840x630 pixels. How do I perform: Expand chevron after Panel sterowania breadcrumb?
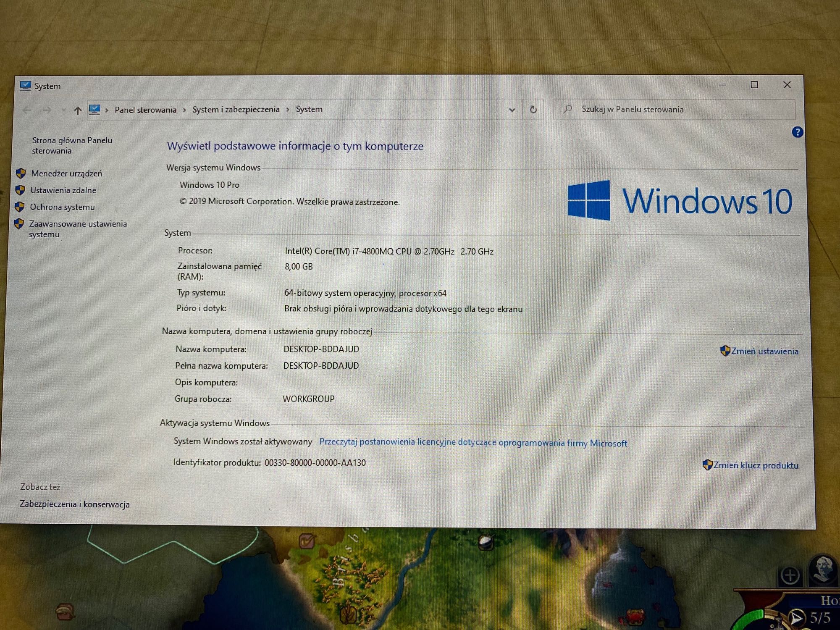pyautogui.click(x=184, y=110)
